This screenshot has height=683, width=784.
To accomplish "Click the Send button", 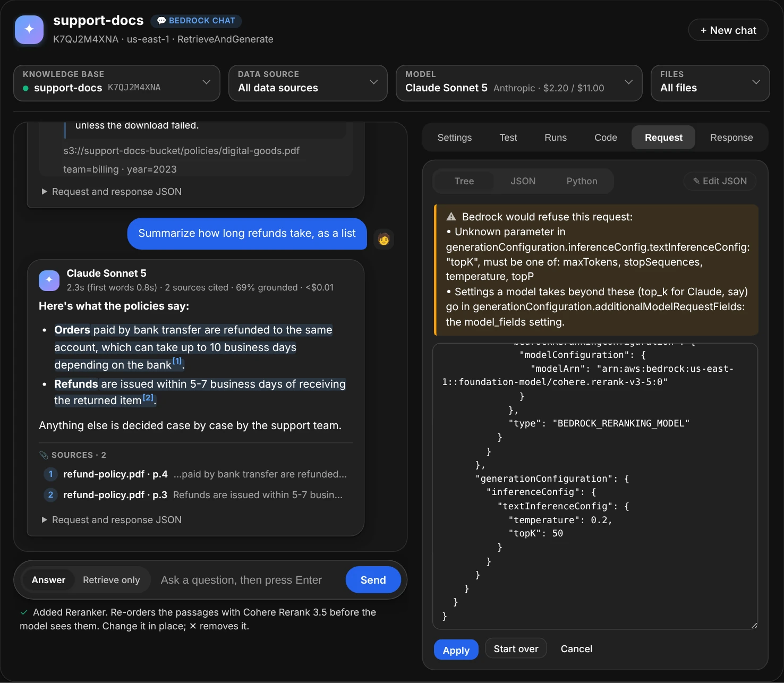I will point(373,580).
